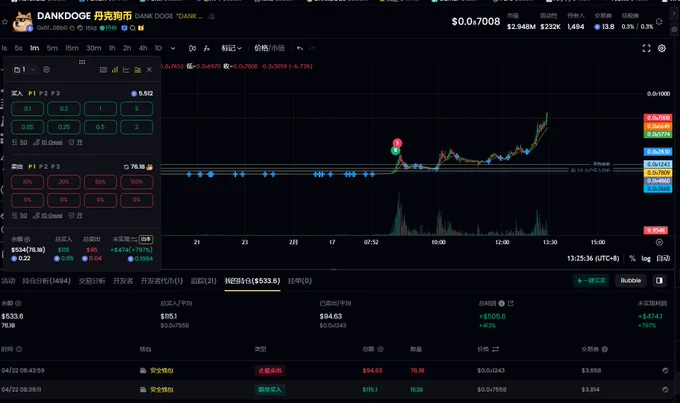This screenshot has width=680, height=403.
Task: Buy 0.1 quick amount
Action: (x=27, y=108)
